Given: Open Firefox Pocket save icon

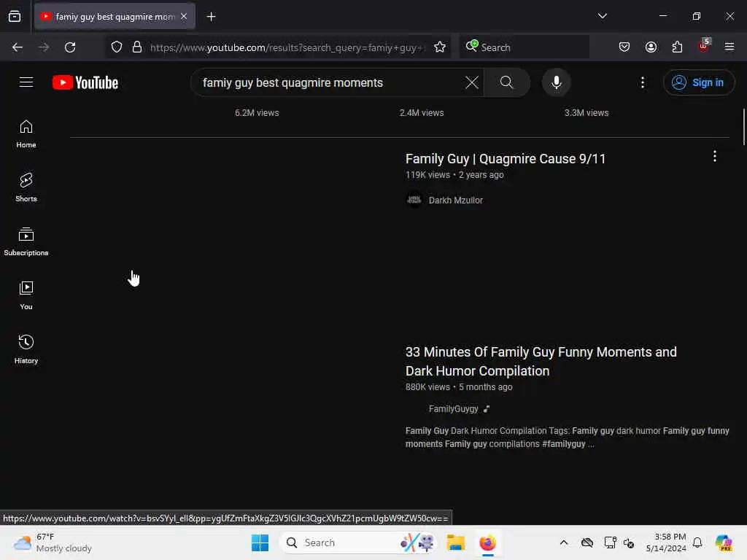Looking at the screenshot, I should (x=624, y=47).
